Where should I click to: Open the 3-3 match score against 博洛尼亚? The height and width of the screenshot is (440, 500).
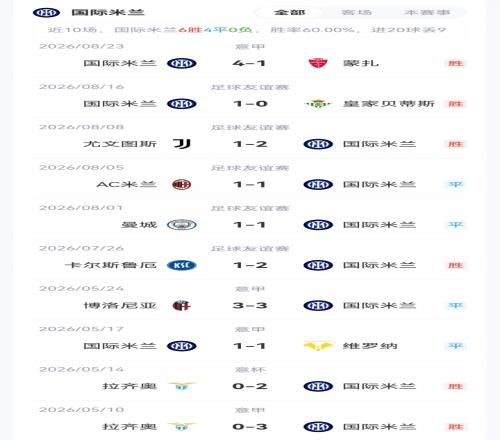pyautogui.click(x=250, y=306)
